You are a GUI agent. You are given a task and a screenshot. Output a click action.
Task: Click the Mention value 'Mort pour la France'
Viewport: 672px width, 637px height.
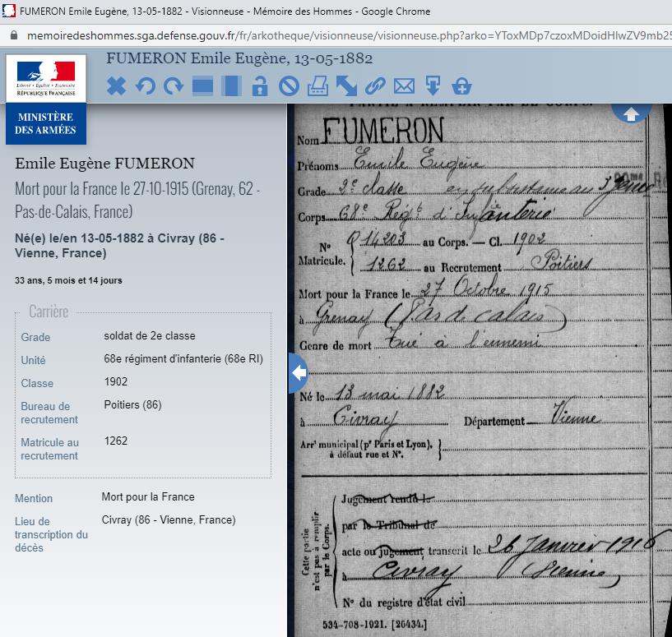[148, 497]
